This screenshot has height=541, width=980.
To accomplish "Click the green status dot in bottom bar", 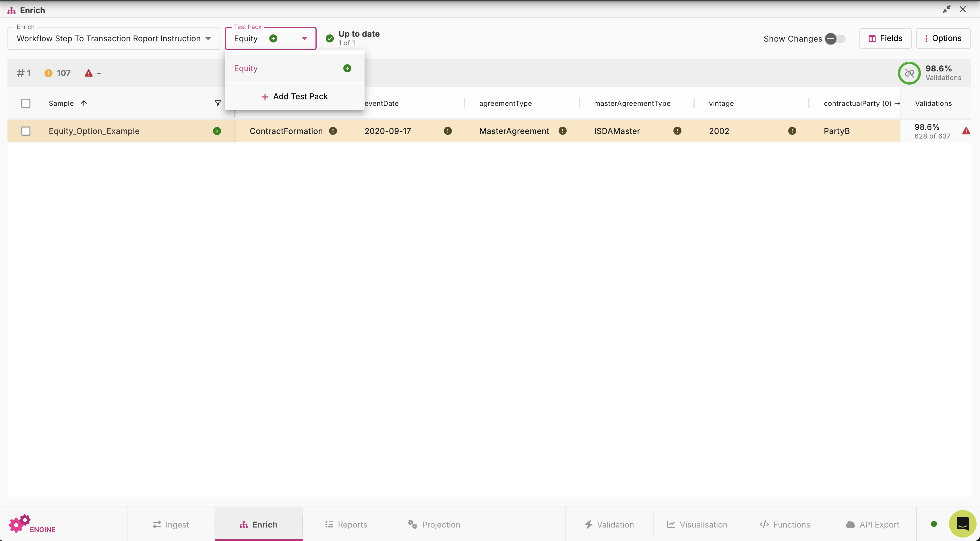I will click(x=933, y=524).
